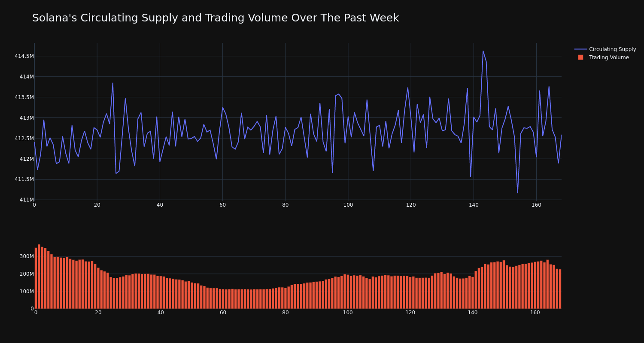Select the 414M y-axis label
Image resolution: width=644 pixels, height=343 pixels.
27,77
